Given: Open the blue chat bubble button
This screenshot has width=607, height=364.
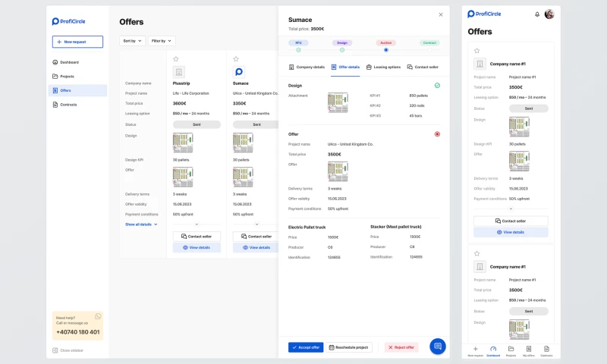Looking at the screenshot, I should coord(437,347).
